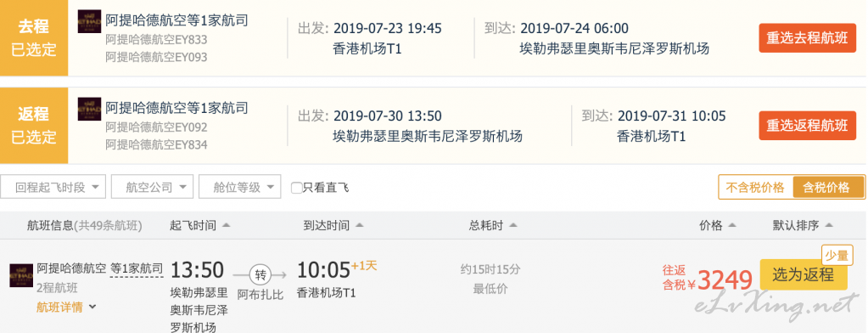Click Etihad logo in flight results list

[21, 275]
